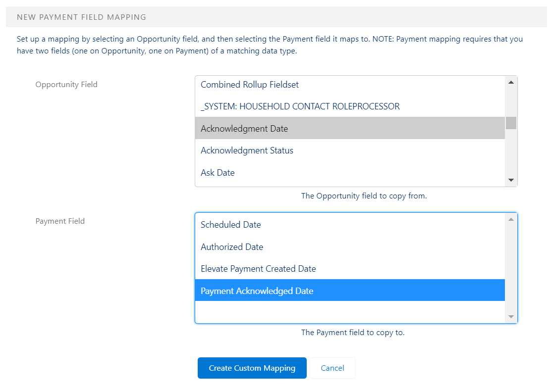Select Acknowledgment Date opportunity field
The image size is (551, 392).
pyautogui.click(x=244, y=129)
